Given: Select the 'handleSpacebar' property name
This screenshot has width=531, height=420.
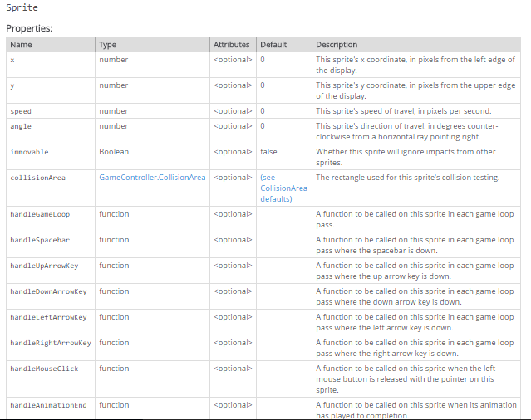Looking at the screenshot, I should click(x=40, y=240).
